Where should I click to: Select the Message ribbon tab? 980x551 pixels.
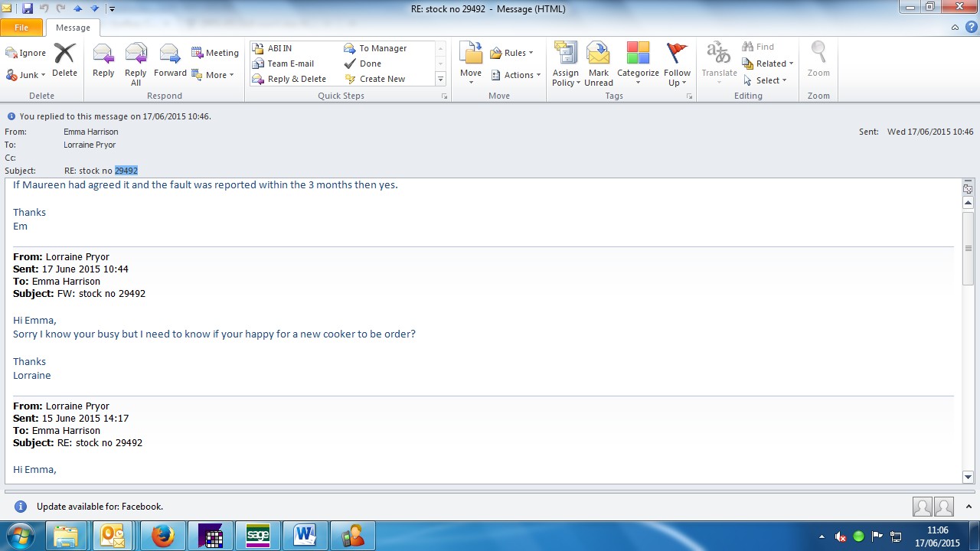(73, 28)
